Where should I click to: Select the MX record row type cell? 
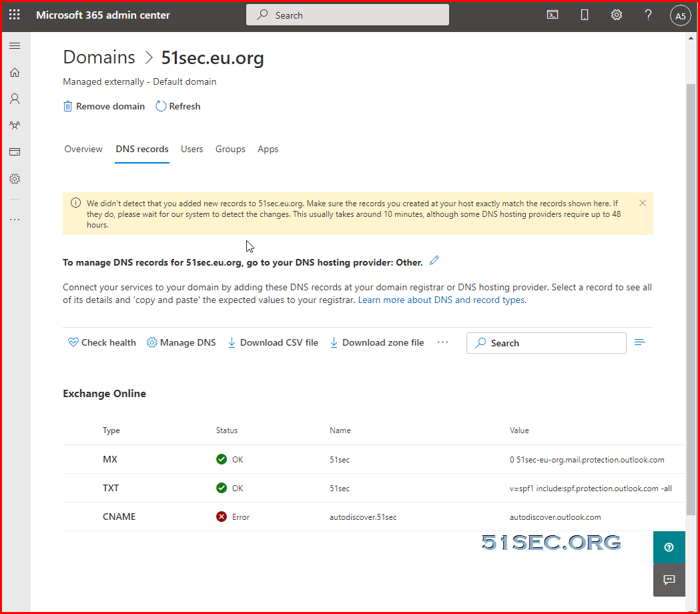110,459
